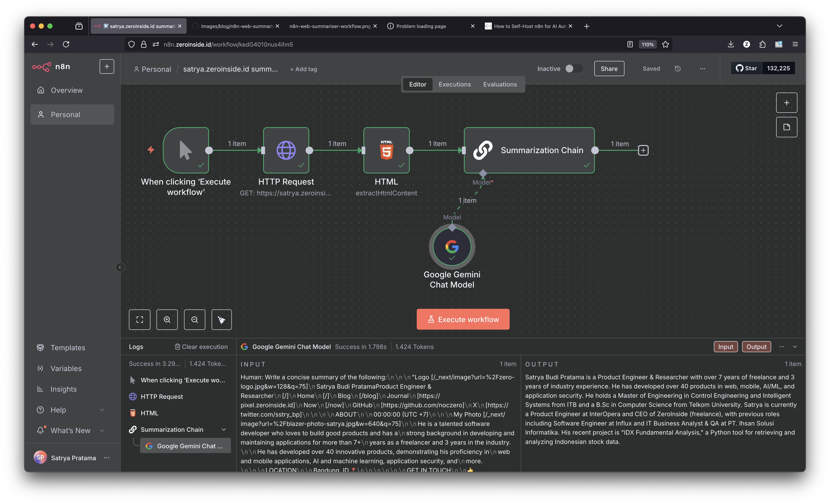The width and height of the screenshot is (830, 504).
Task: Open the workflow history clock icon
Action: point(677,69)
